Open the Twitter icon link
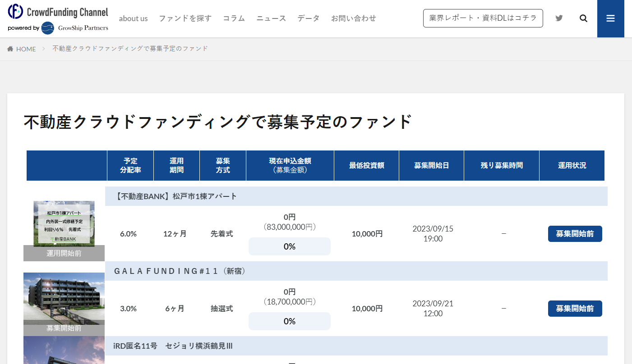The height and width of the screenshot is (364, 632). (559, 18)
